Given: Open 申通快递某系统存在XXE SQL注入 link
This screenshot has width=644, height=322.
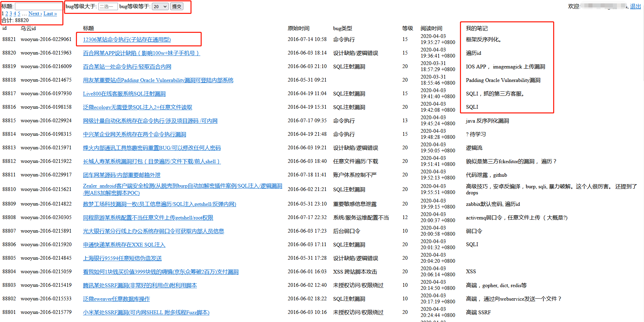Looking at the screenshot, I should coord(124,245).
